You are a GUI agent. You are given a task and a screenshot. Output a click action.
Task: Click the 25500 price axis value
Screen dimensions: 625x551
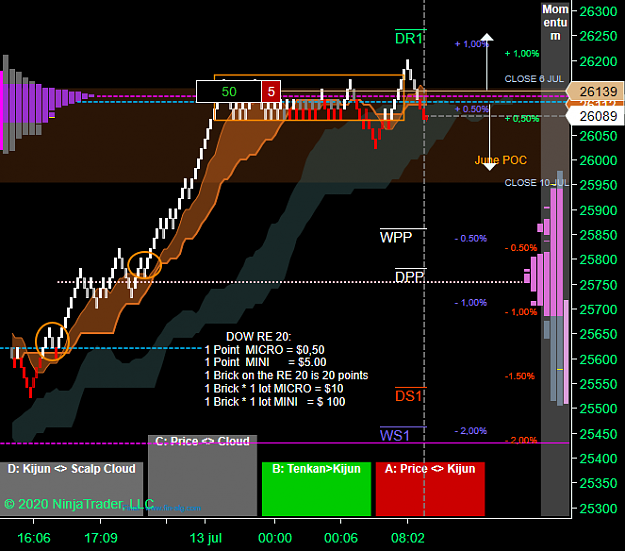click(x=598, y=409)
